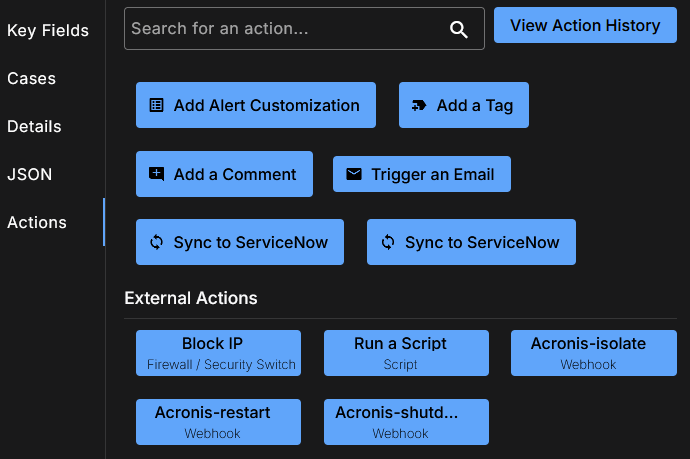
Task: Go to the Details tab
Action: click(35, 127)
